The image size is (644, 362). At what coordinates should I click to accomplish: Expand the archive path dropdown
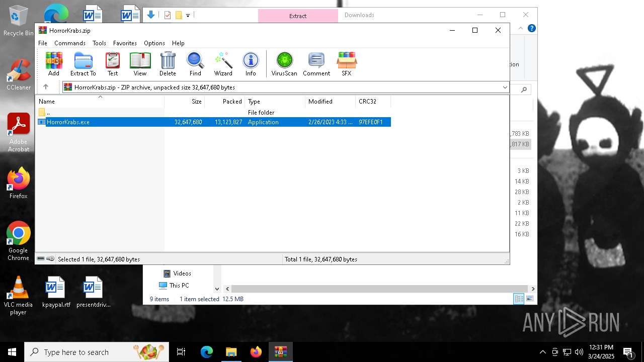click(505, 87)
